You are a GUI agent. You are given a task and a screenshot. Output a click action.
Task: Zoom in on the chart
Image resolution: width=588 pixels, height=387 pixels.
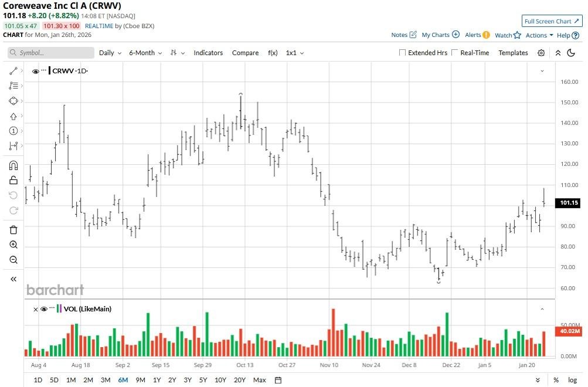pos(13,245)
